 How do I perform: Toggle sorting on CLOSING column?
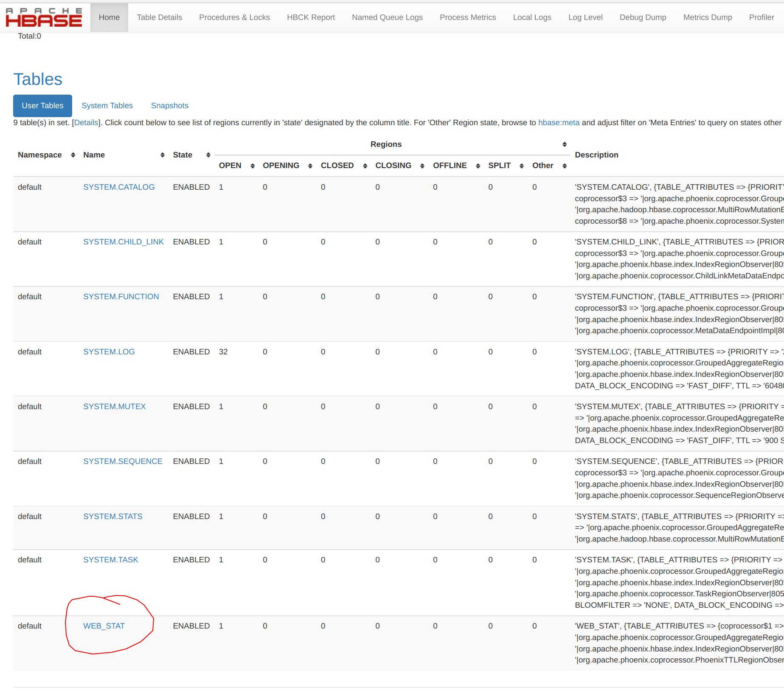[422, 166]
